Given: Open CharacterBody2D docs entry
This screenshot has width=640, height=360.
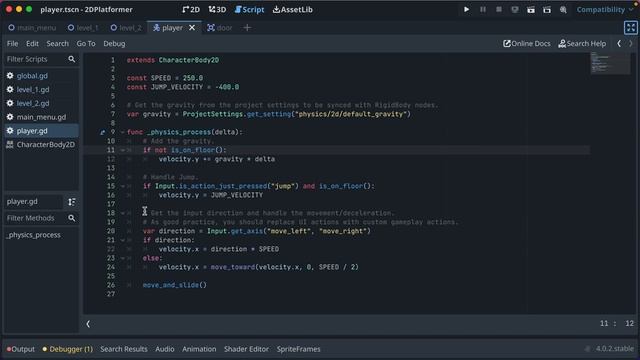Looking at the screenshot, I should [x=41, y=144].
